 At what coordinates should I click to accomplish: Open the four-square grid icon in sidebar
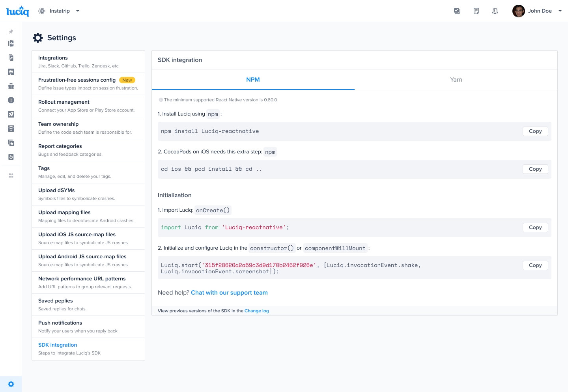tap(11, 175)
